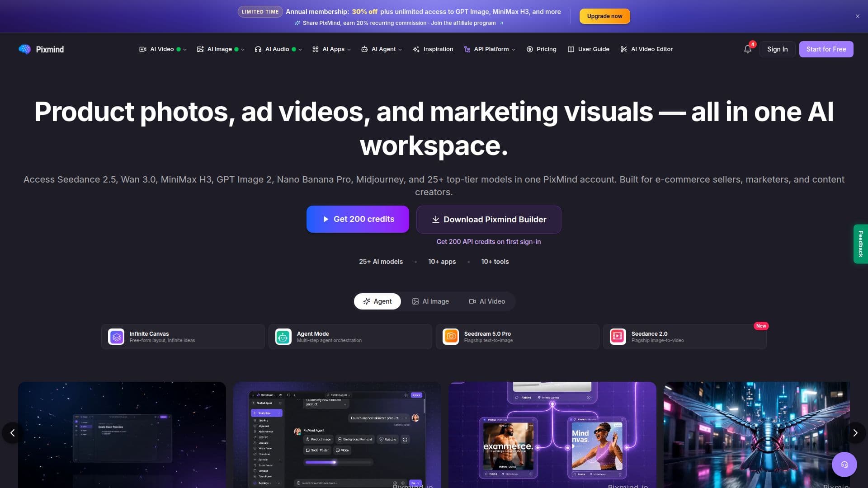Viewport: 868px width, 488px height.
Task: Click the Start for Free button
Action: tap(826, 49)
